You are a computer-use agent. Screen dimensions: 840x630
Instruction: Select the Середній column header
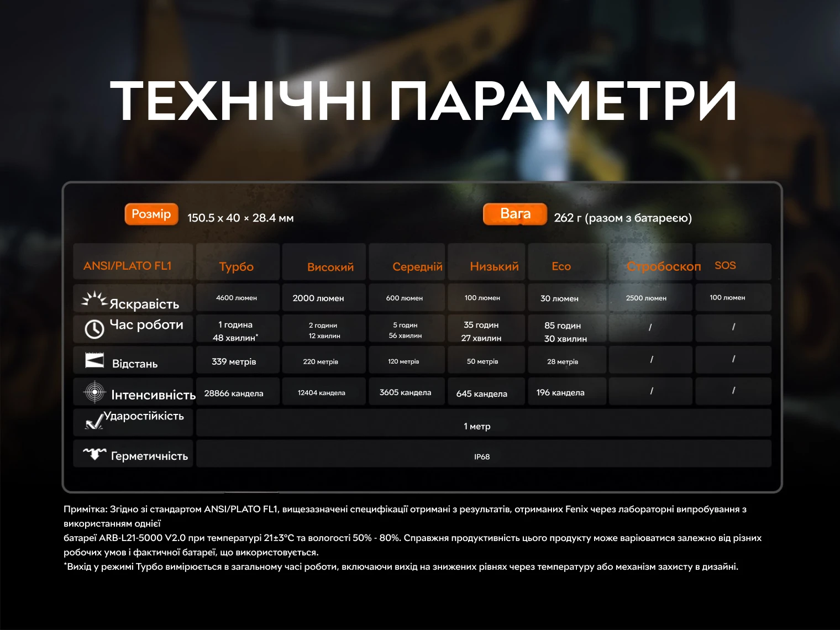[x=407, y=262]
